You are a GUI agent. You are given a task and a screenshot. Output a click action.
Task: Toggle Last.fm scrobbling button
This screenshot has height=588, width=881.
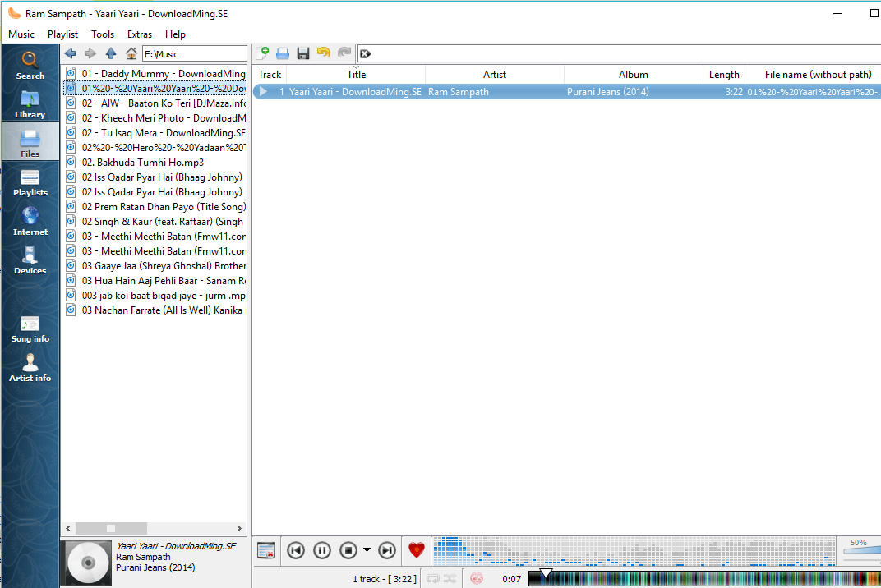click(477, 579)
